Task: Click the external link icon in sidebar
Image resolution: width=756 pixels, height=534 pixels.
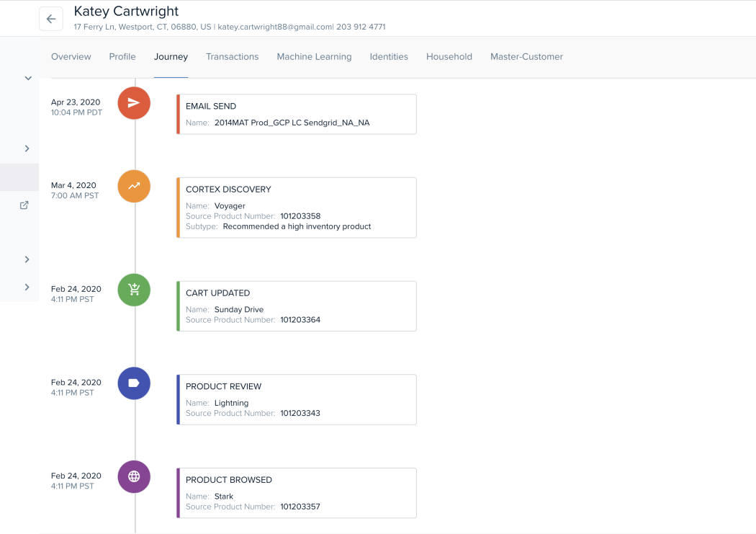Action: [x=24, y=205]
